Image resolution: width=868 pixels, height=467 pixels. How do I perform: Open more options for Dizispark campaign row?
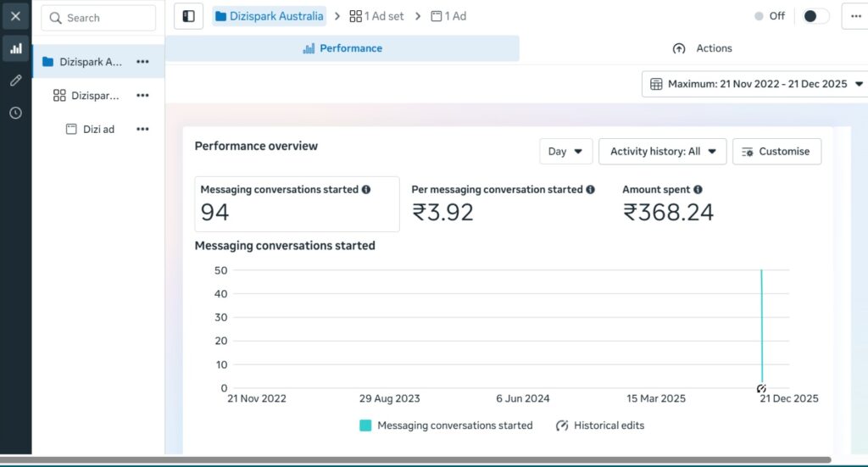(x=142, y=62)
